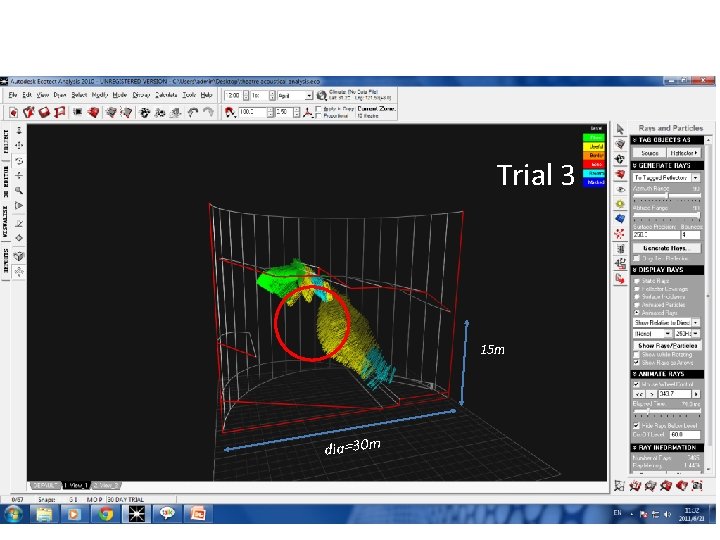Enable Show While Rotating checkbox

[x=636, y=355]
